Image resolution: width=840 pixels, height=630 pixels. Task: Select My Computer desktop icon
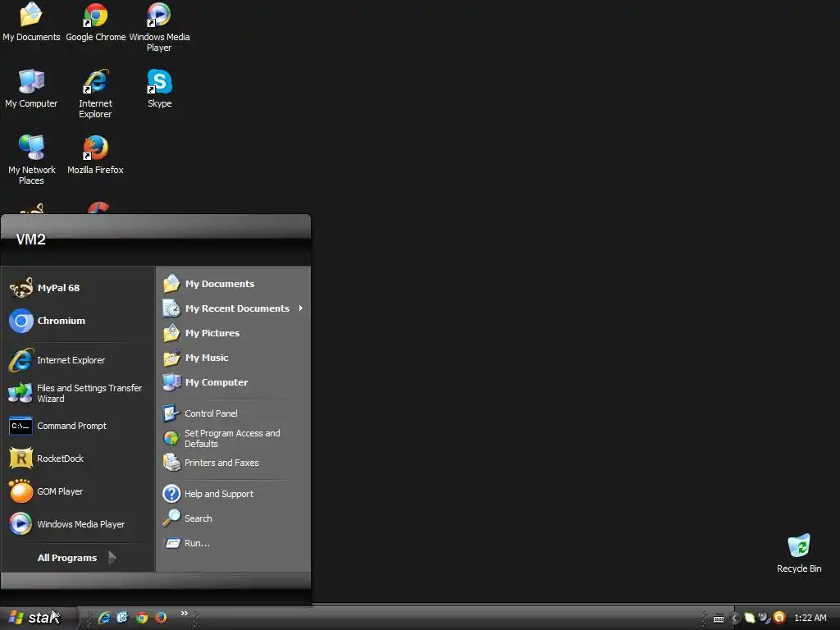tap(31, 89)
